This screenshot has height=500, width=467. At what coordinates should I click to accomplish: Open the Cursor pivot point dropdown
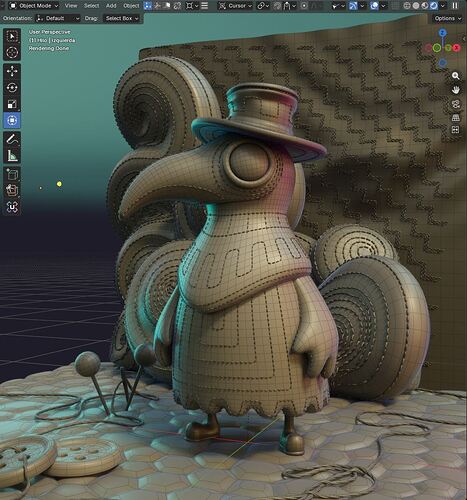236,6
